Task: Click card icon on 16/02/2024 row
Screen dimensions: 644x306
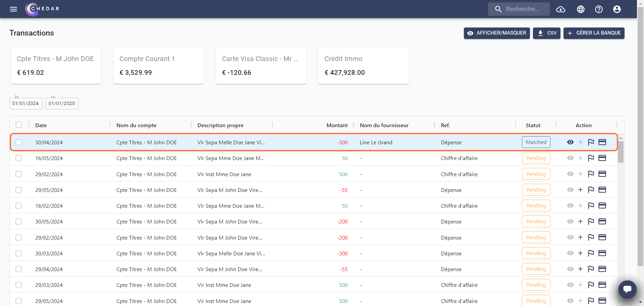Action: (602, 206)
